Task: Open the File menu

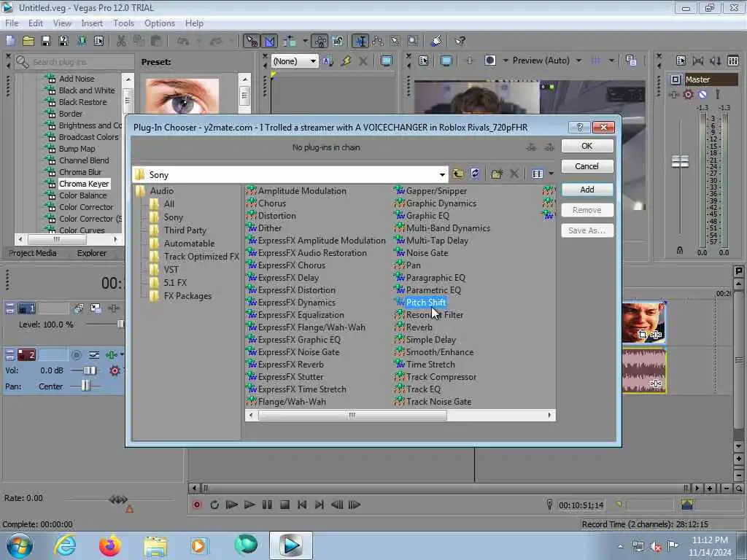Action: coord(12,23)
